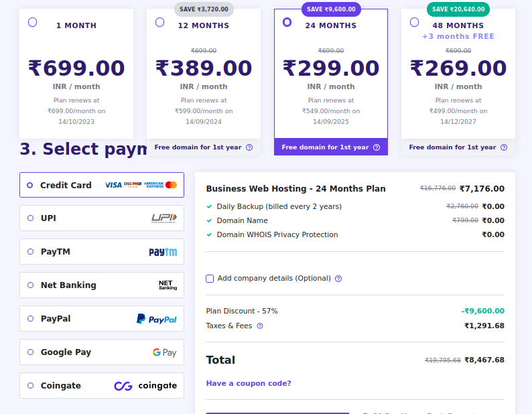This screenshot has width=532, height=414.
Task: Click the Net Banking logo icon
Action: pyautogui.click(x=168, y=285)
